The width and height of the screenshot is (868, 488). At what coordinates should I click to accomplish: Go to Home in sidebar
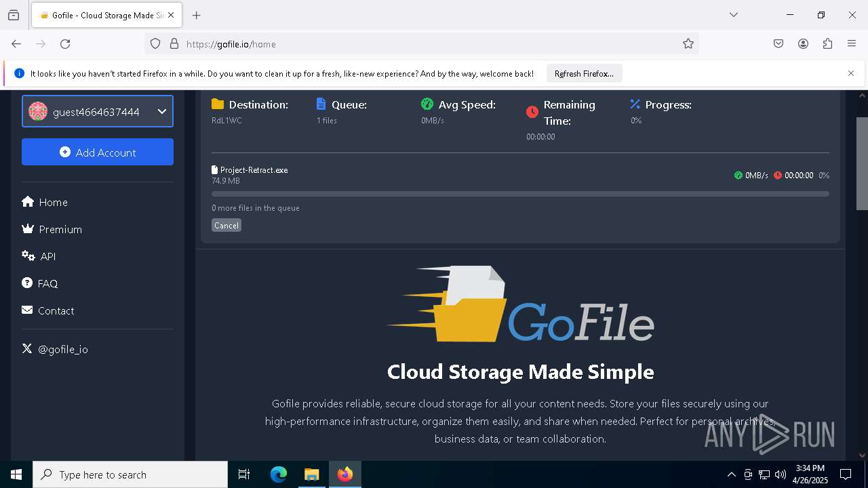[45, 202]
